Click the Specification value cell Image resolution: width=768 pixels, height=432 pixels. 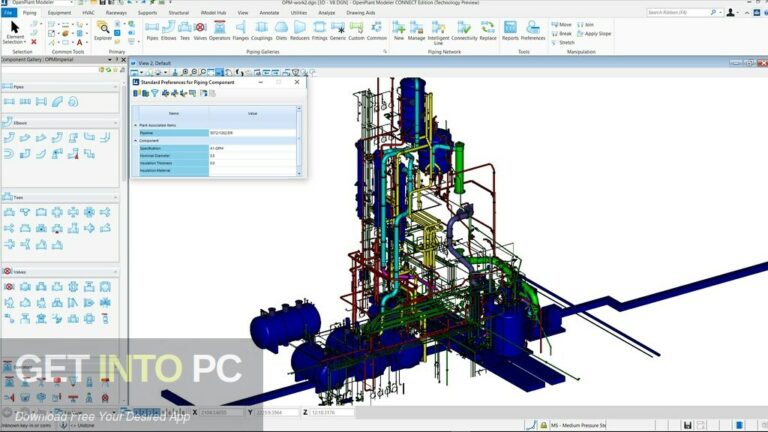point(252,148)
